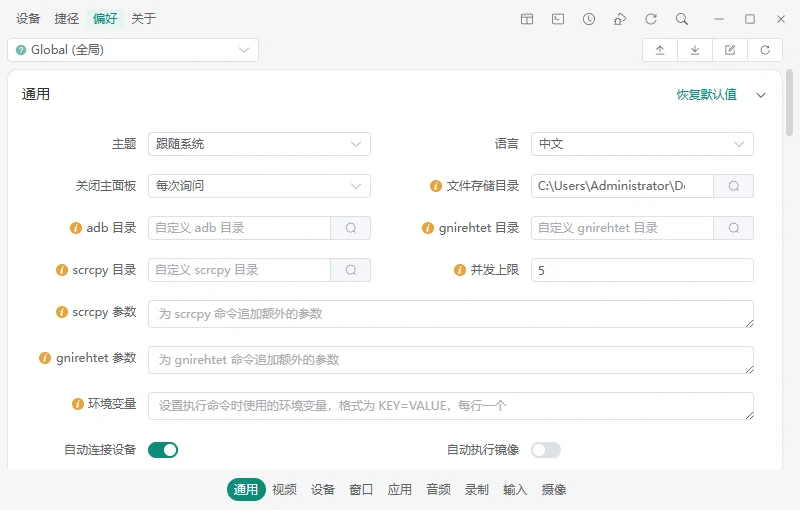Viewport: 800px width, 510px height.
Task: Click info icon beside scrcpy 参数
Action: pos(62,312)
